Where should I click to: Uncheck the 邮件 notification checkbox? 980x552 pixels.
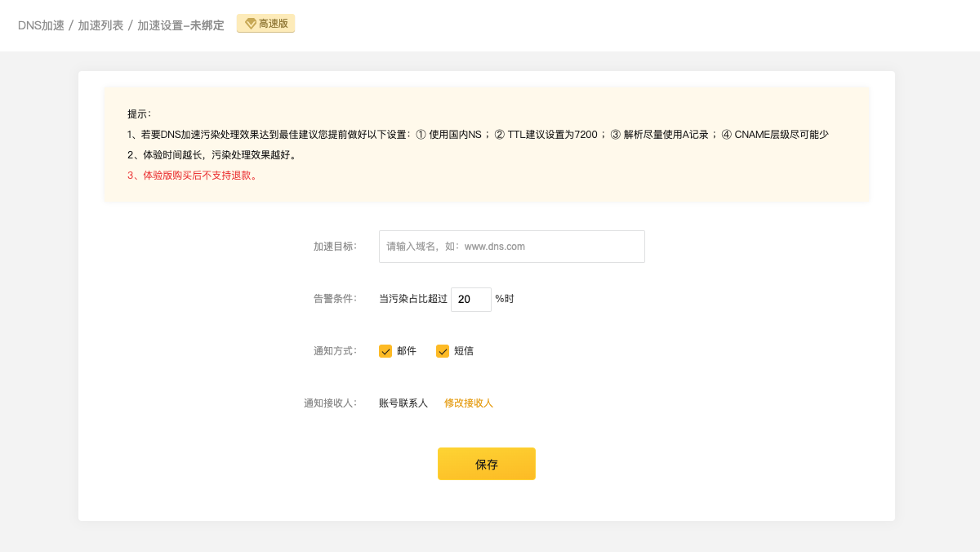tap(385, 351)
